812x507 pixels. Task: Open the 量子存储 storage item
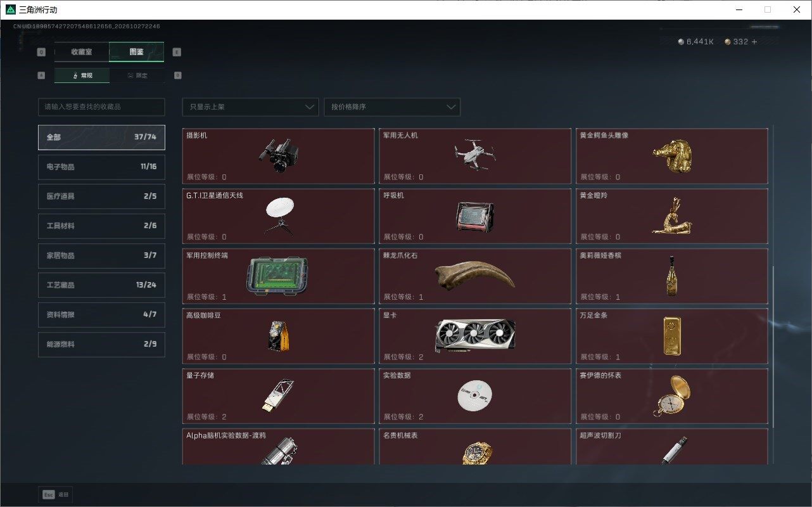pos(279,396)
